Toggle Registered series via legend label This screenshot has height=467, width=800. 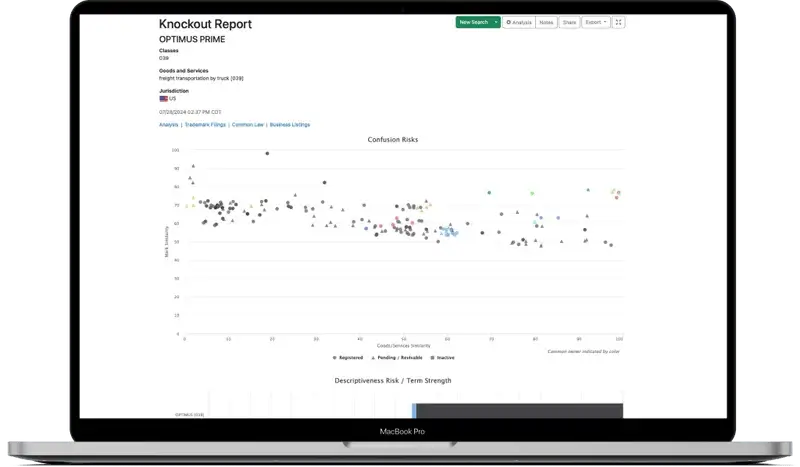350,357
